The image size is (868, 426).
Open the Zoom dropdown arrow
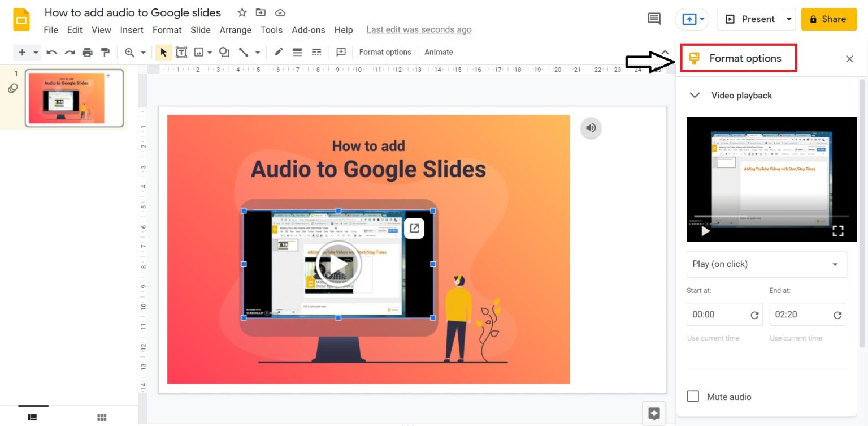click(x=142, y=52)
